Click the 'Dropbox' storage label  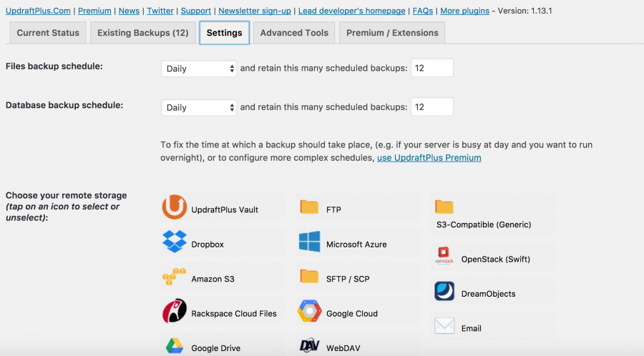tap(208, 244)
